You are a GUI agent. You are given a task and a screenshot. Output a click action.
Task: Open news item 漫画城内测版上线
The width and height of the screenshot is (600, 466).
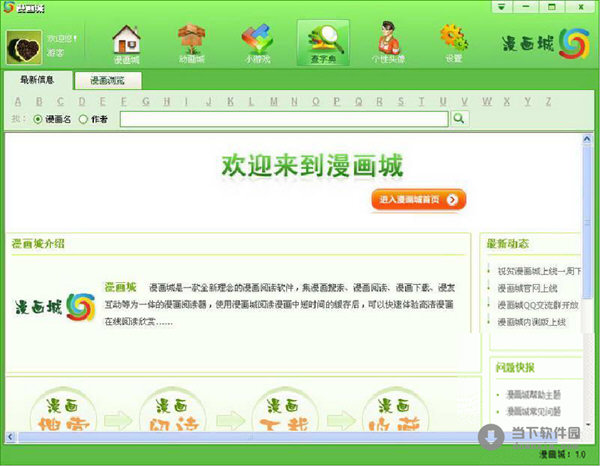tap(532, 322)
